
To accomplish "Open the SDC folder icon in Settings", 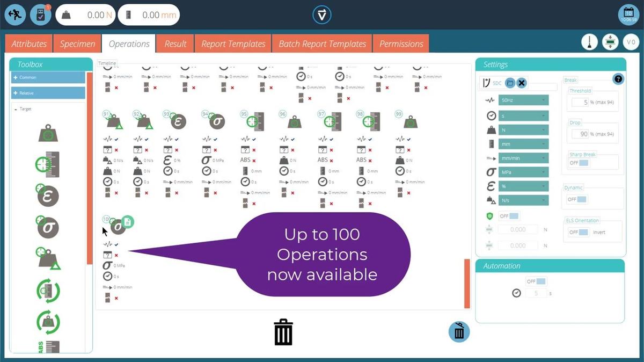I will pyautogui.click(x=511, y=83).
